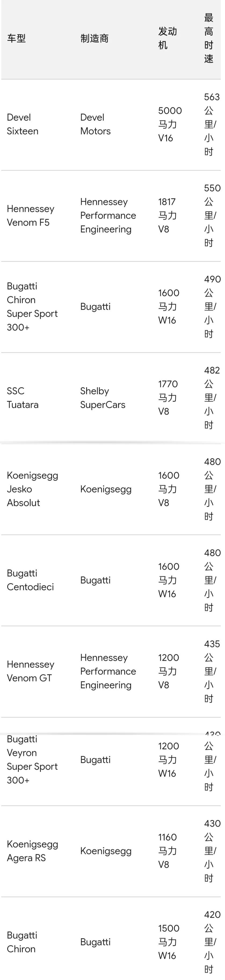Click the 最高时速 column header
The image size is (225, 980).
tap(209, 38)
